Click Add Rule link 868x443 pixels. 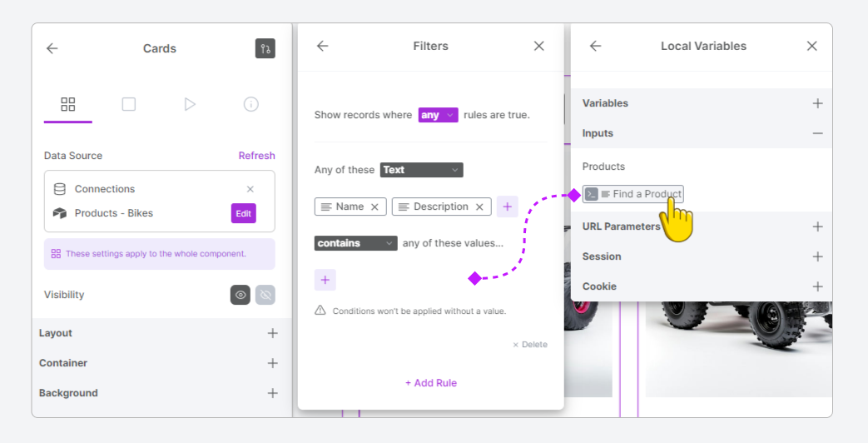point(431,383)
